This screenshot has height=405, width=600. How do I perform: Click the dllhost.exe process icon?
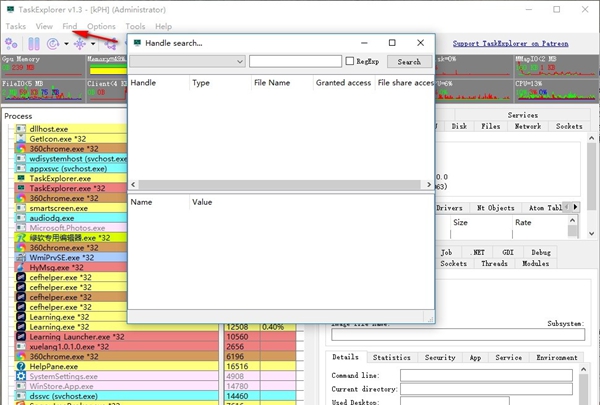[21, 129]
